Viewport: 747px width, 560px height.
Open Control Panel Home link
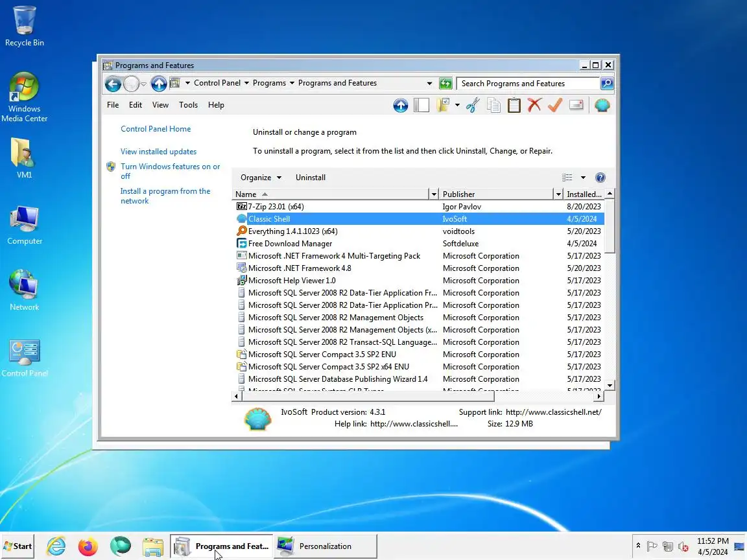[x=156, y=129]
